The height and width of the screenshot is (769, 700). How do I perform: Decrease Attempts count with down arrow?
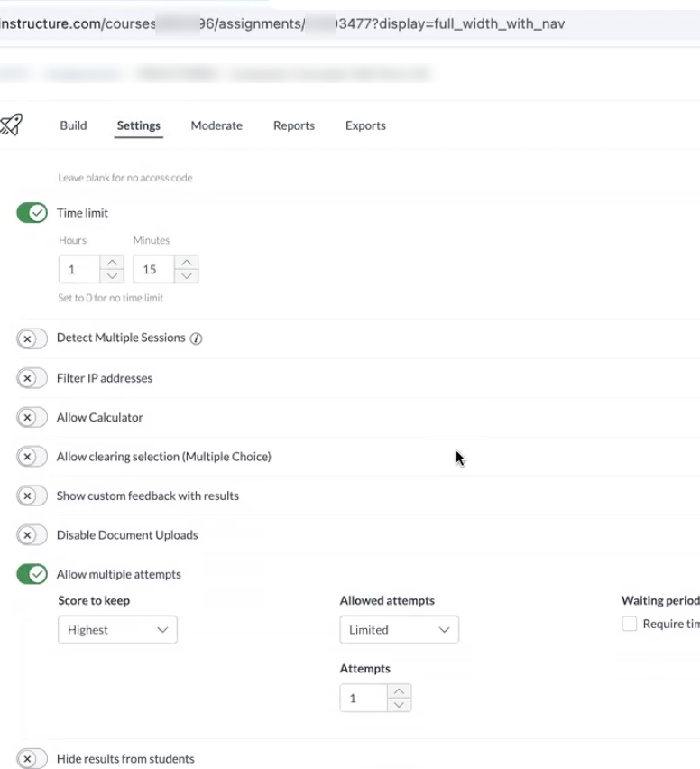click(399, 705)
